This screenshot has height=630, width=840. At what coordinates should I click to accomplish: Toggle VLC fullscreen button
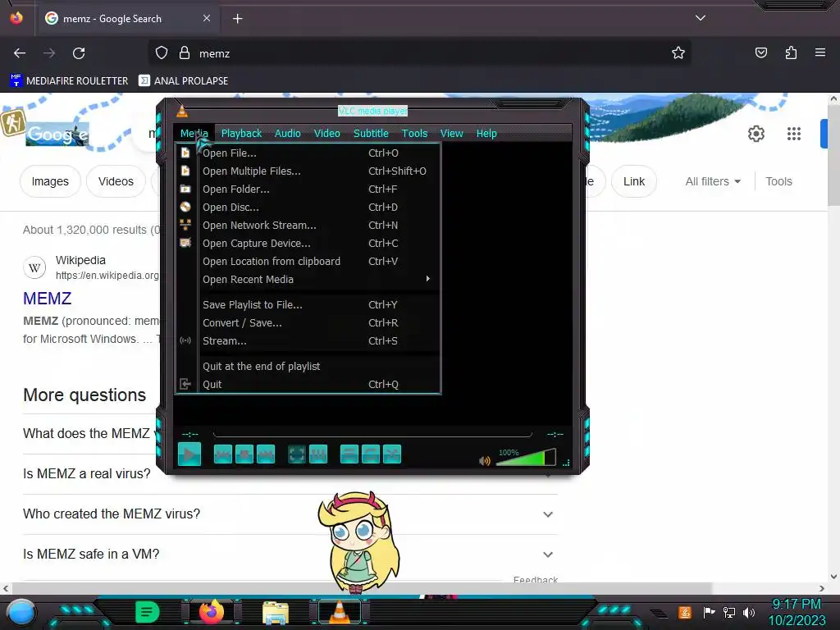297,454
